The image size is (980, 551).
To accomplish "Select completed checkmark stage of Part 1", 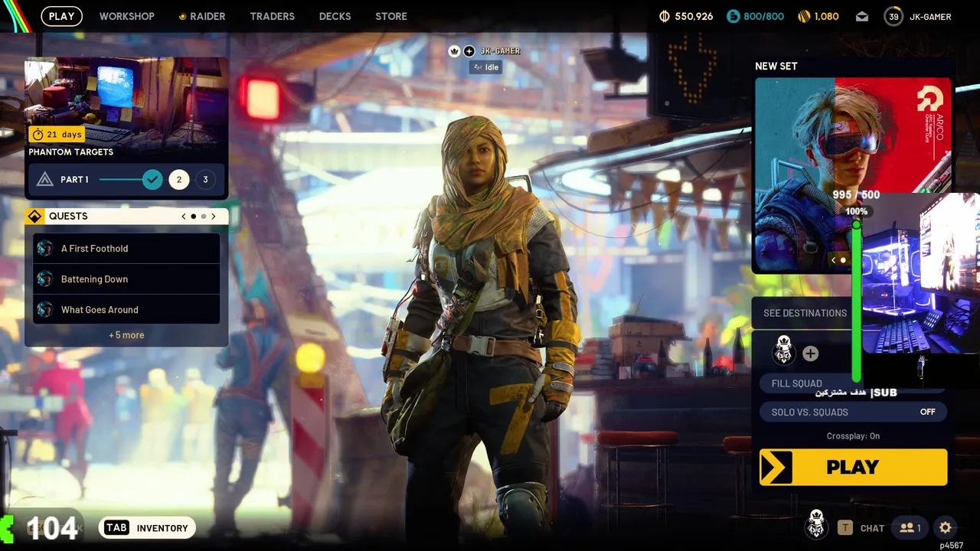I will 152,180.
